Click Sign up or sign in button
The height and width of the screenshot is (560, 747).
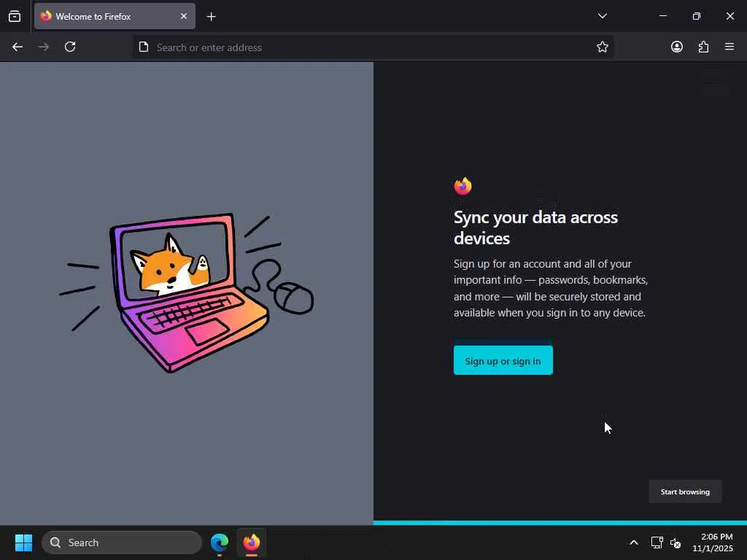click(x=503, y=360)
